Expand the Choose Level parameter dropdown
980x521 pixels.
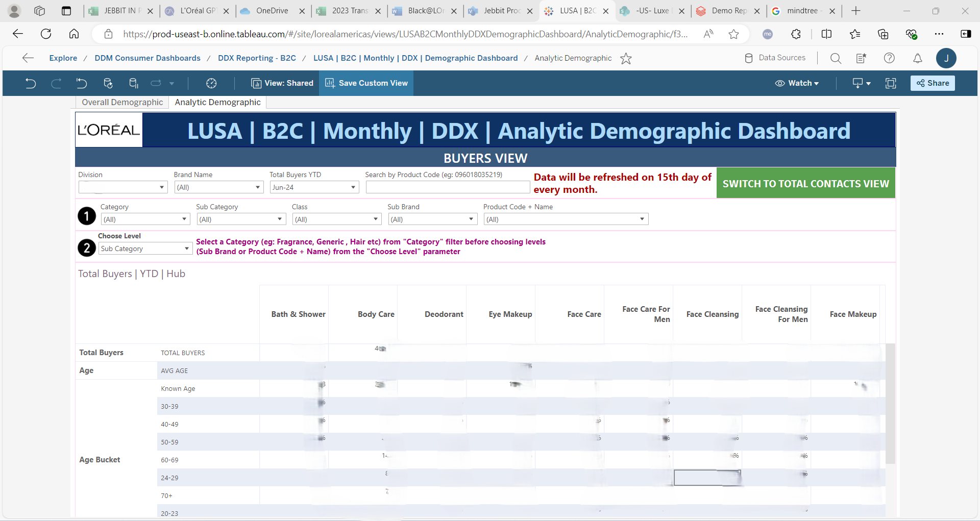pos(145,249)
